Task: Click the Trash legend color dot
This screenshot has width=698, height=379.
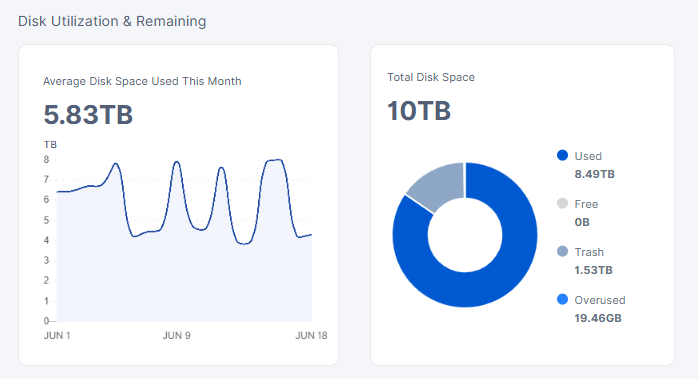Action: tap(562, 251)
